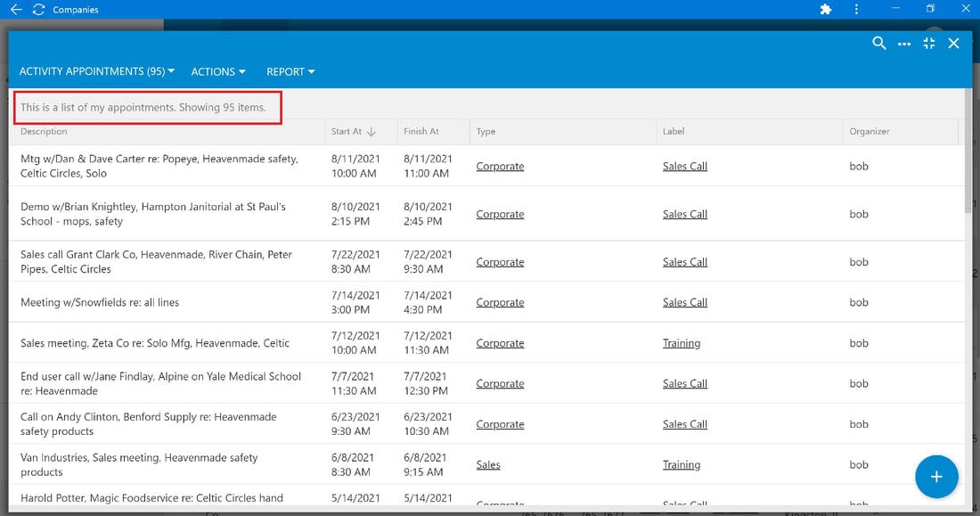Select Van Industries, Sales meeting appointment
The image size is (980, 516).
[139, 464]
